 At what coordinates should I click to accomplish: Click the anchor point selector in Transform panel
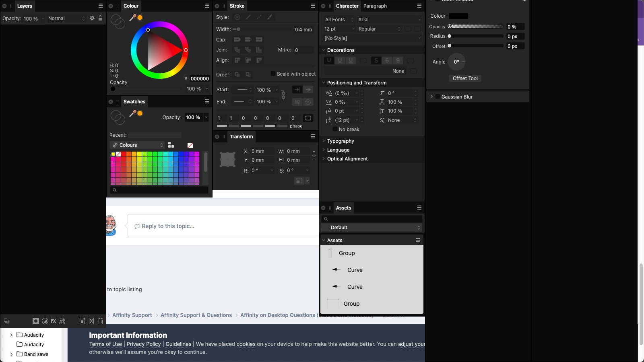coord(227,160)
